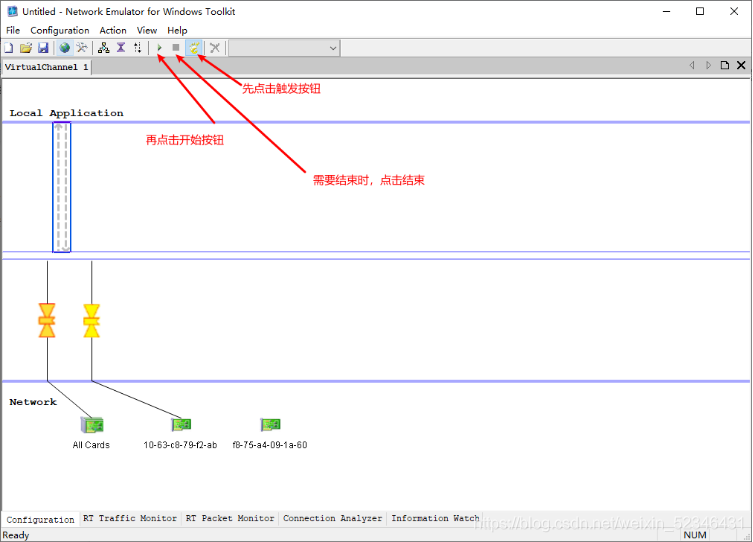
Task: Close the Network Emulator window
Action: 734,12
